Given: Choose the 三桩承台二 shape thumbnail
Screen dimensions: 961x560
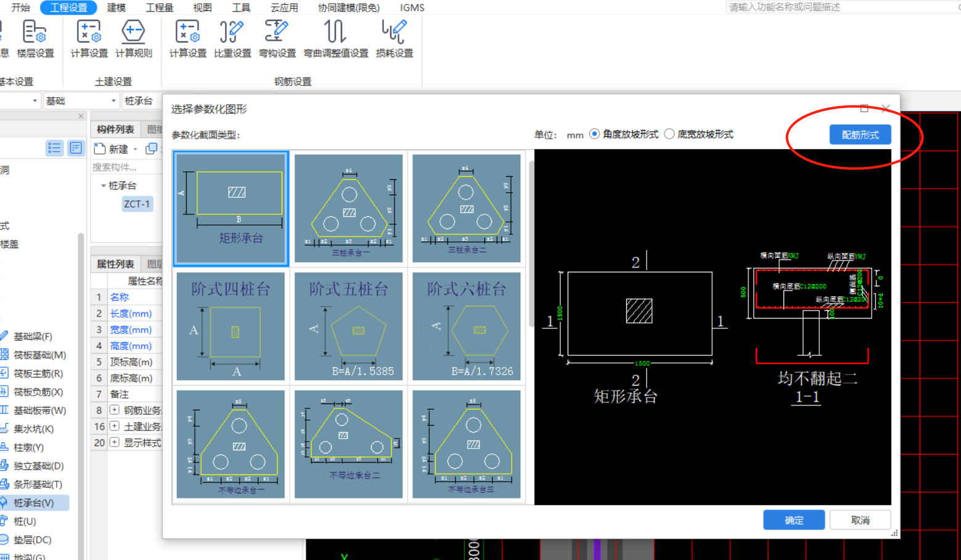Looking at the screenshot, I should pos(467,208).
